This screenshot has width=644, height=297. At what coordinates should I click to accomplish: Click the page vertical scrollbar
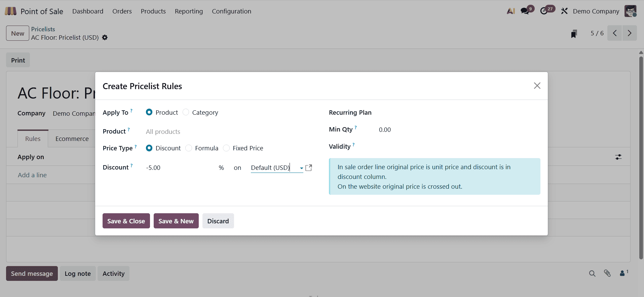point(641,158)
